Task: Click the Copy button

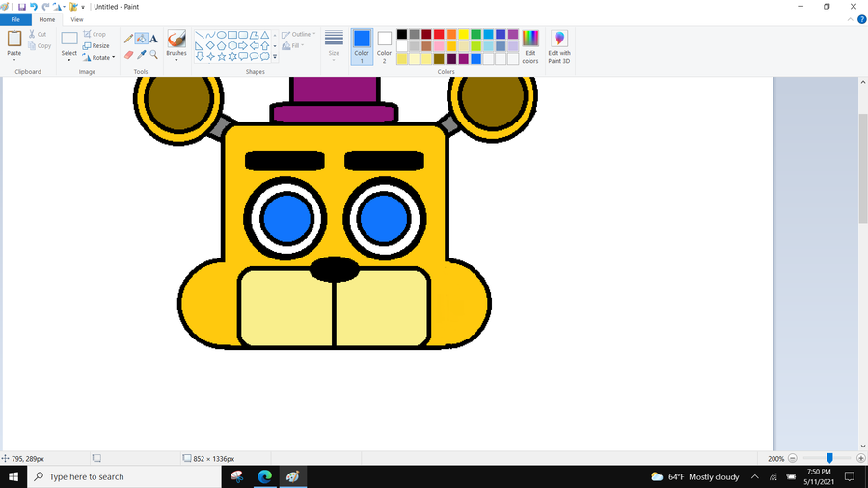Action: 40,46
